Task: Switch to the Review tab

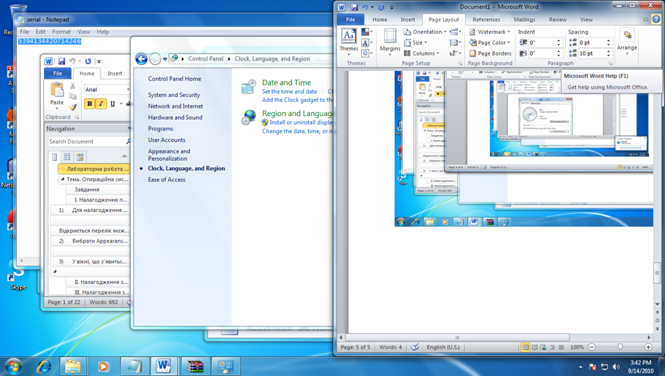Action: 557,20
